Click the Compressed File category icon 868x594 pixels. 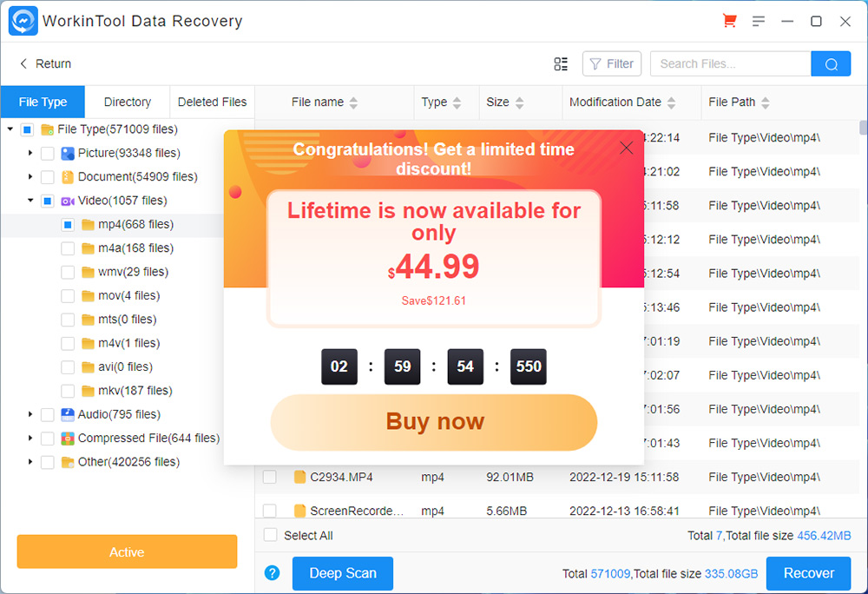pyautogui.click(x=68, y=438)
